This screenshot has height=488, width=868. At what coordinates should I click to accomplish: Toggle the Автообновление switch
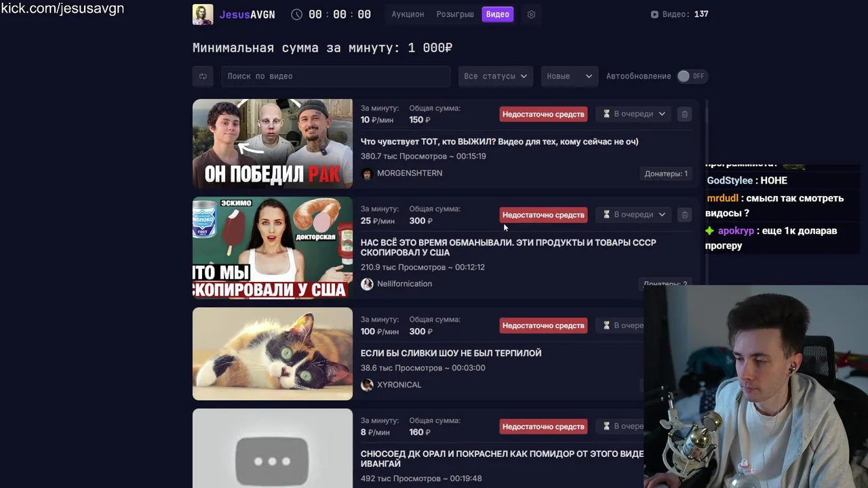tap(692, 76)
